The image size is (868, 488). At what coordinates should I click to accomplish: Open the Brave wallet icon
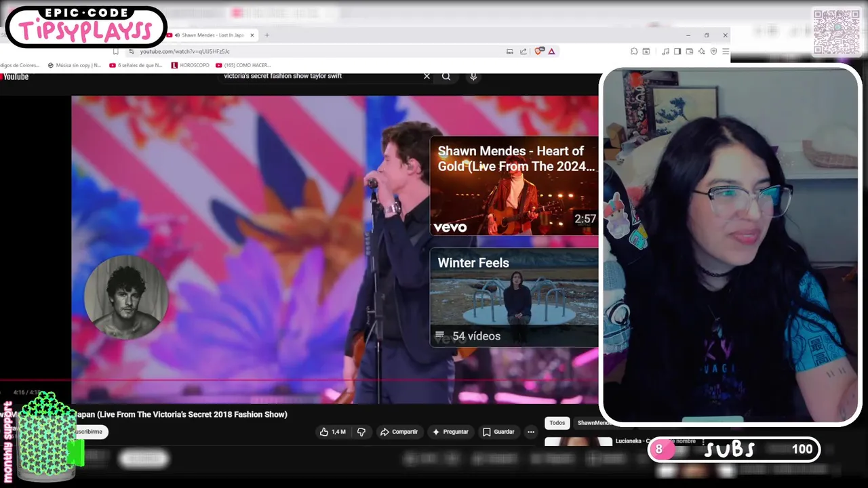point(689,52)
